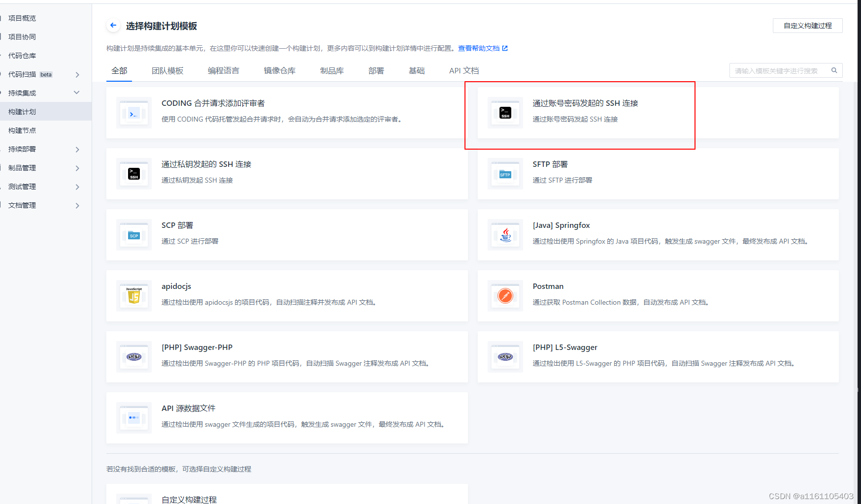Choose the [PHP] Swagger-PHP template title
The width and height of the screenshot is (861, 504).
coord(197,347)
